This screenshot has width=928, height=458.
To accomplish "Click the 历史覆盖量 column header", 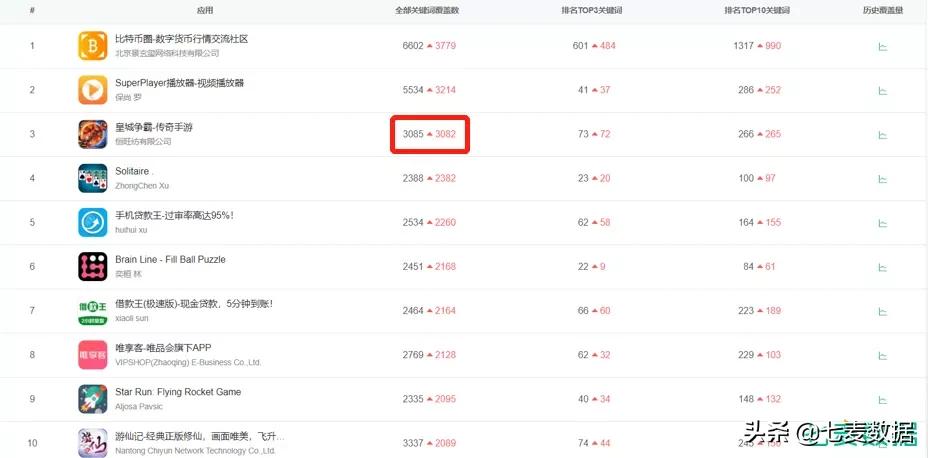I will click(883, 11).
